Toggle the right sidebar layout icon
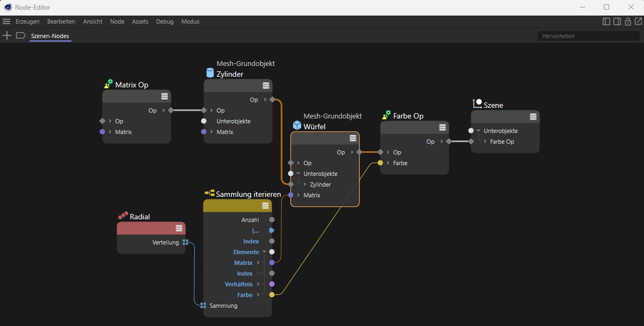 (x=617, y=21)
